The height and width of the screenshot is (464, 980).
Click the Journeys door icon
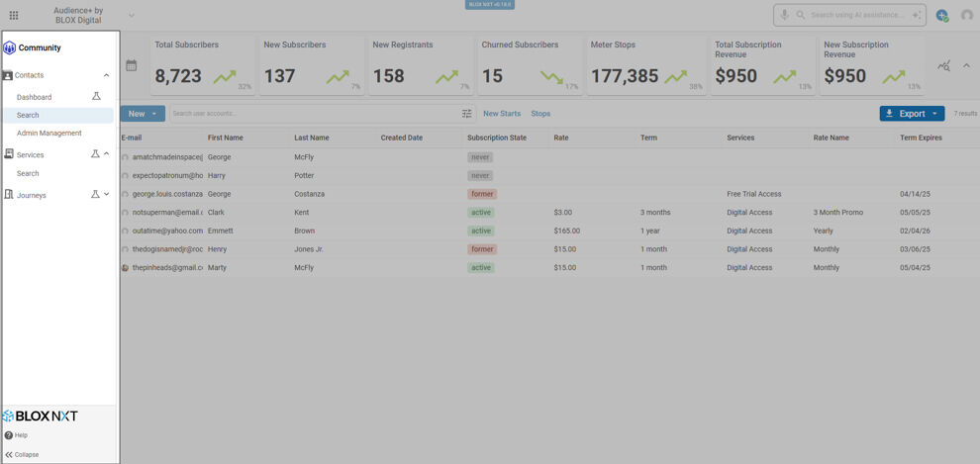click(x=9, y=195)
